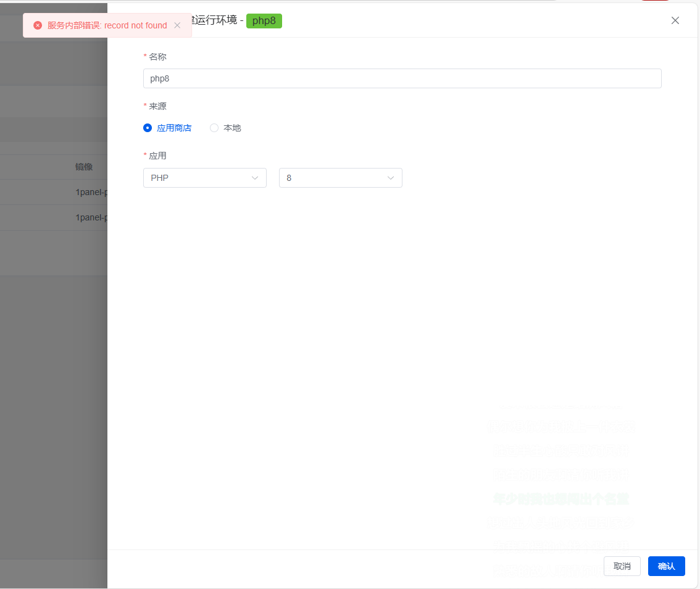Select the first 1panel-p row in the table

[x=91, y=192]
